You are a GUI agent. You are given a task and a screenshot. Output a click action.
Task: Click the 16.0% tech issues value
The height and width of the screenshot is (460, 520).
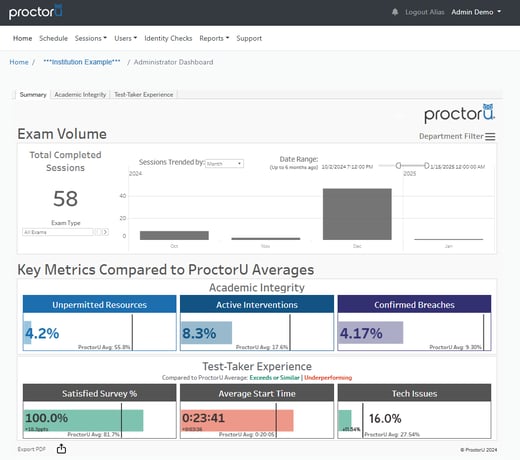coord(385,418)
